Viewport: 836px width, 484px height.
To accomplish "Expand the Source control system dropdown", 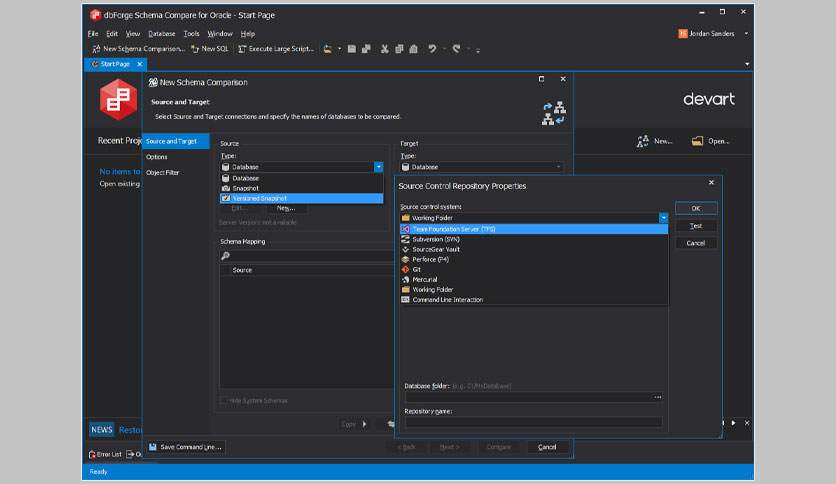I will pos(663,218).
